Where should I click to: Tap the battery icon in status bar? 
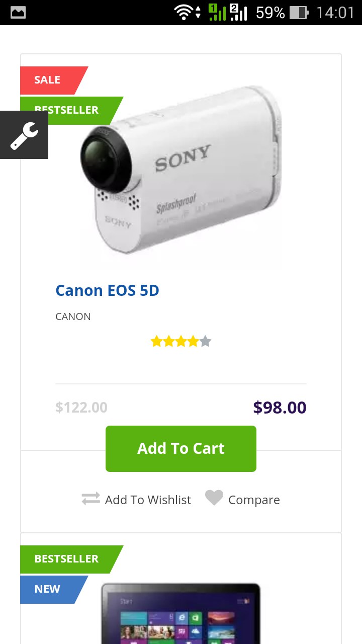tap(299, 13)
